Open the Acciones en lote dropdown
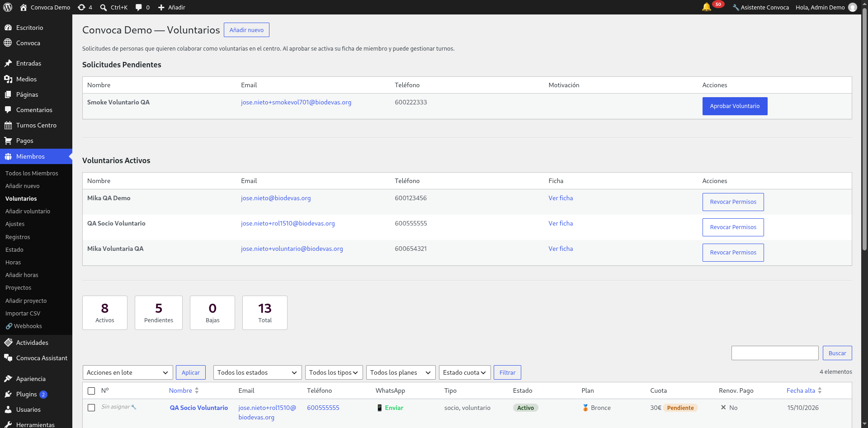The width and height of the screenshot is (868, 428). pyautogui.click(x=128, y=372)
